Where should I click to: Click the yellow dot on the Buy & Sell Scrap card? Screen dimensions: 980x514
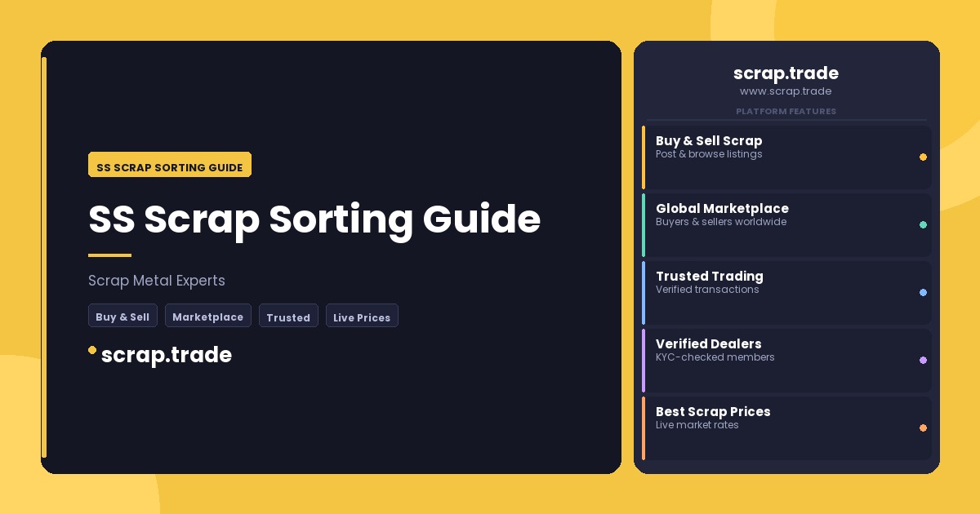pyautogui.click(x=923, y=157)
